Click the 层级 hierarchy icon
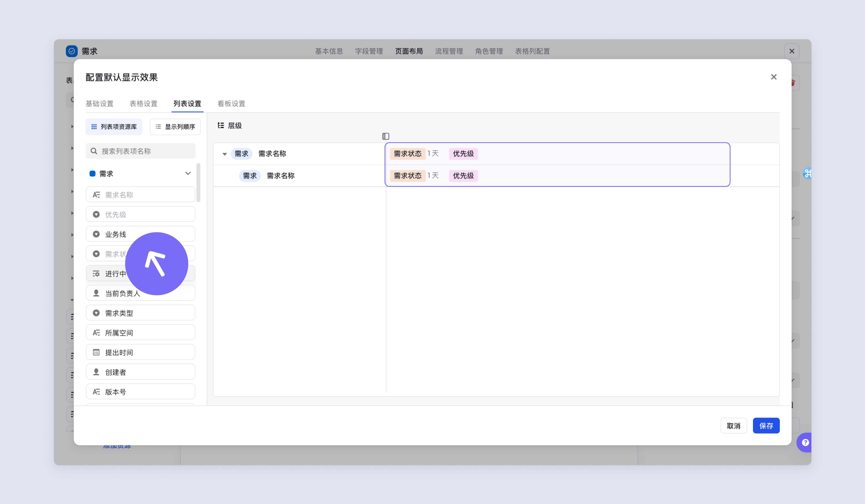Screen dimensions: 865x504 click(221, 126)
